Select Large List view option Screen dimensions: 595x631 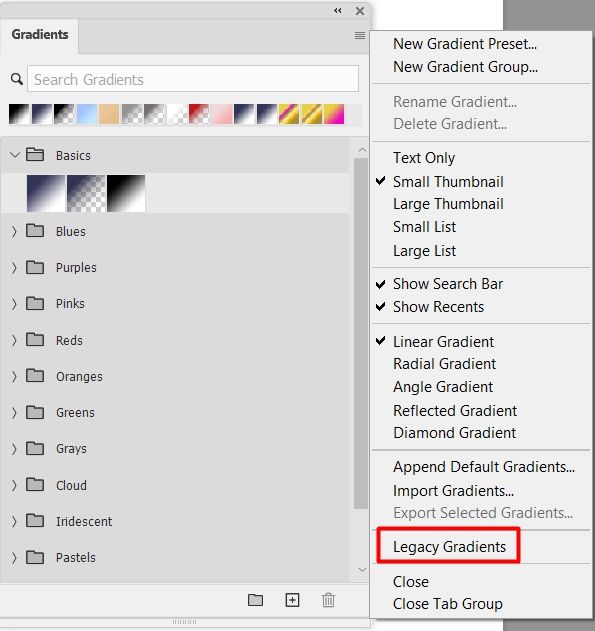pos(424,251)
